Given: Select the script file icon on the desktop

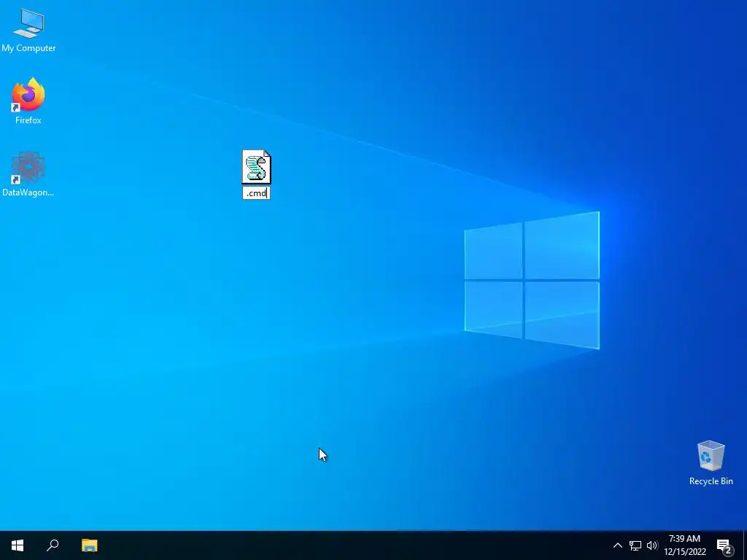Looking at the screenshot, I should [x=256, y=167].
